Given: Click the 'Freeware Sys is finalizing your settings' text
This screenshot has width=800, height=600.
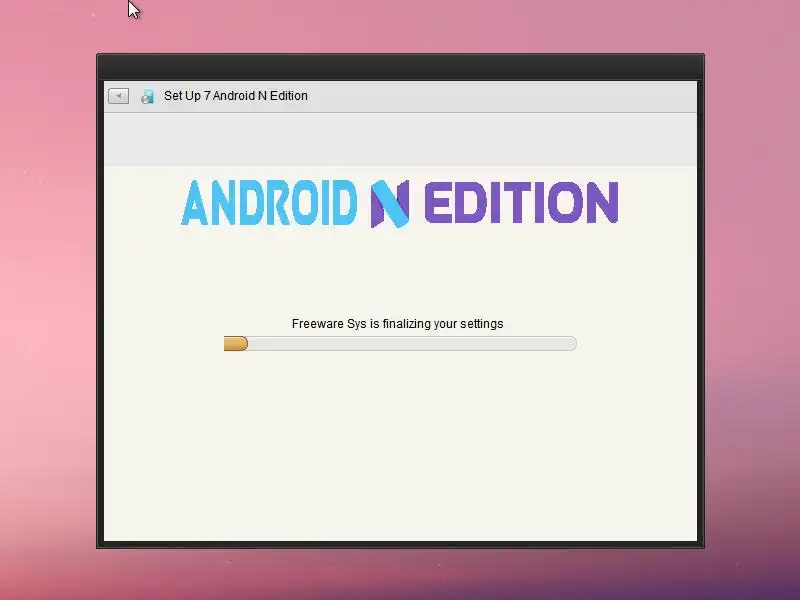Looking at the screenshot, I should click(x=397, y=324).
